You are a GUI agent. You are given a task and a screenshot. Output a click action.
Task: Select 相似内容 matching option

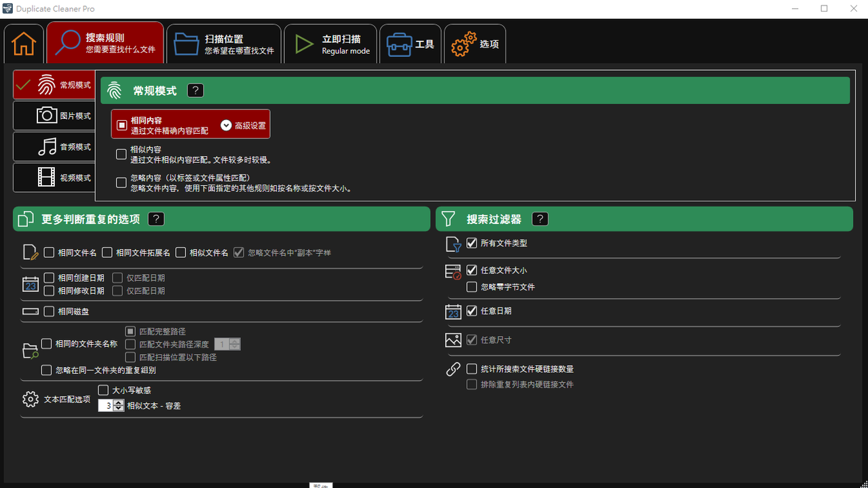point(121,154)
